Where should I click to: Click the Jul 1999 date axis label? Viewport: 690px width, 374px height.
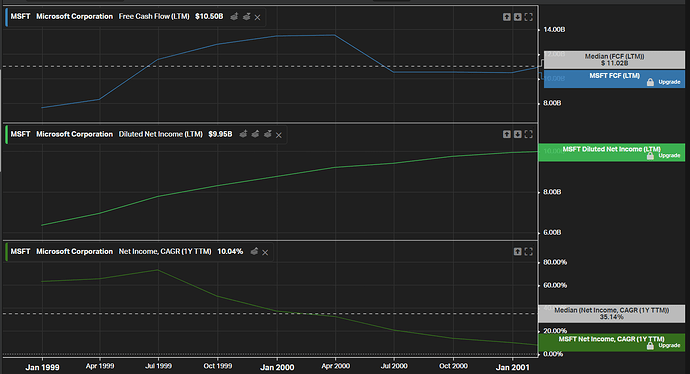point(158,366)
